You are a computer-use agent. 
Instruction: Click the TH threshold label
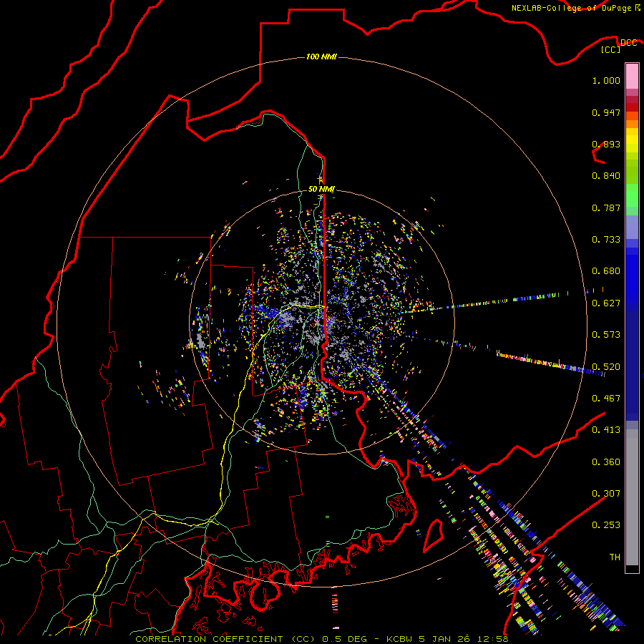[615, 557]
